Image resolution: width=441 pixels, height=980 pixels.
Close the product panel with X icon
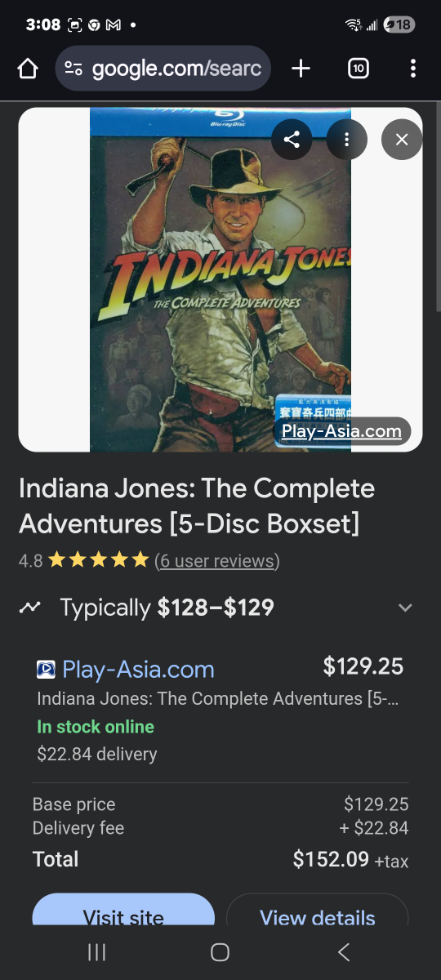point(402,140)
